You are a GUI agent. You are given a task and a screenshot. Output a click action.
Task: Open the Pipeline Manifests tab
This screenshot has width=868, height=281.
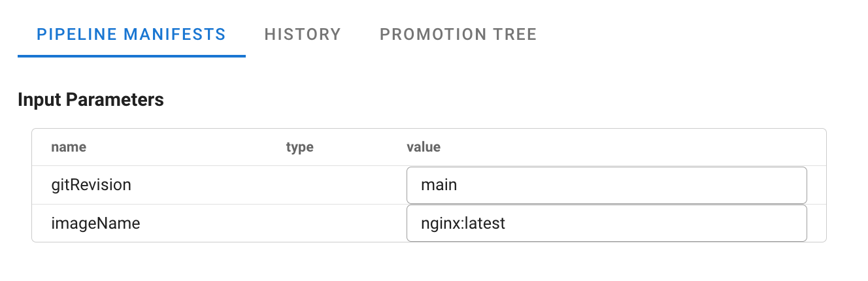pyautogui.click(x=131, y=35)
